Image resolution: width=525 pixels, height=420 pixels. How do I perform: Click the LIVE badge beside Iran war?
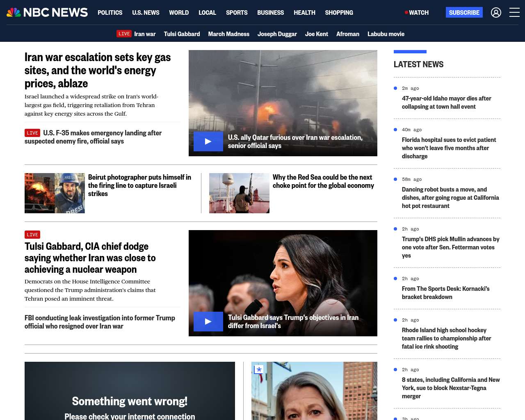coord(124,34)
